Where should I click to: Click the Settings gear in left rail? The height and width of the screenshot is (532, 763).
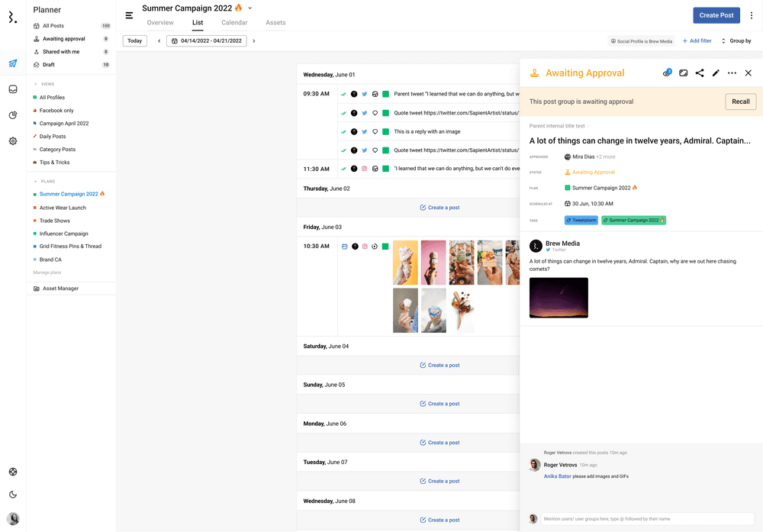13,141
